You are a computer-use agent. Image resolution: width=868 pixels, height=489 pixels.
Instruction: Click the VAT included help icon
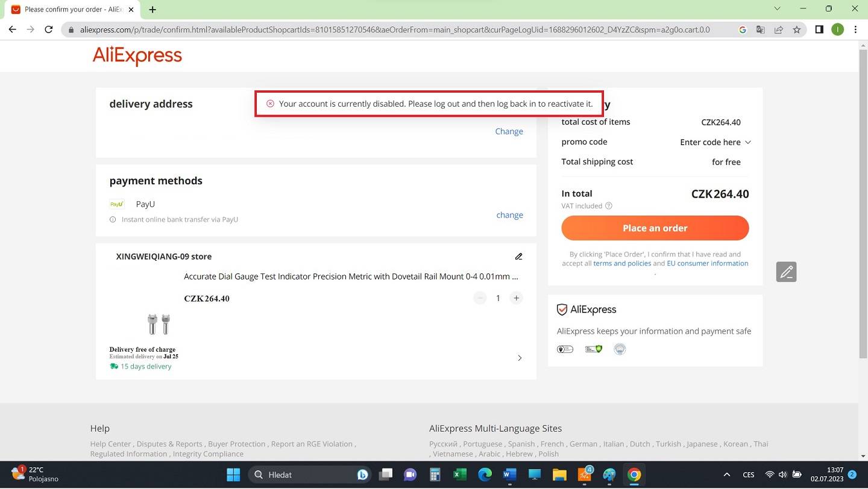(x=609, y=206)
